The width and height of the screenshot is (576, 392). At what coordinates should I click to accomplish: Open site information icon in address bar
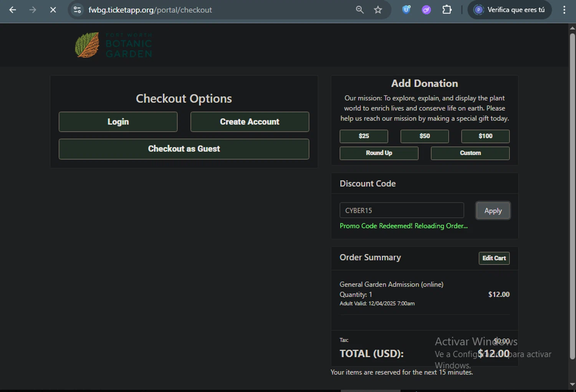point(77,10)
